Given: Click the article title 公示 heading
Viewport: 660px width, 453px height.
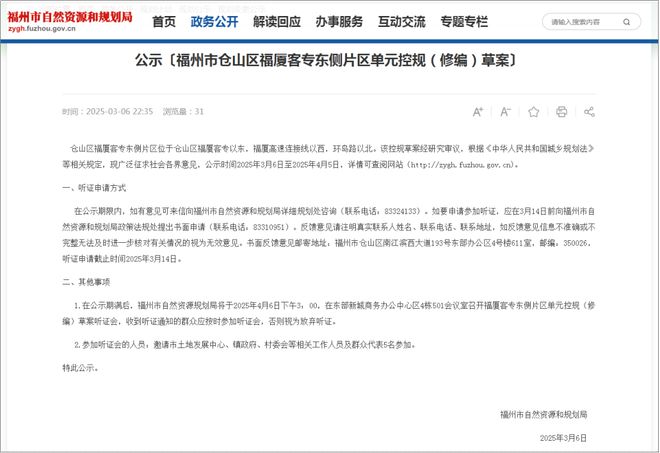Looking at the screenshot, I should [326, 61].
